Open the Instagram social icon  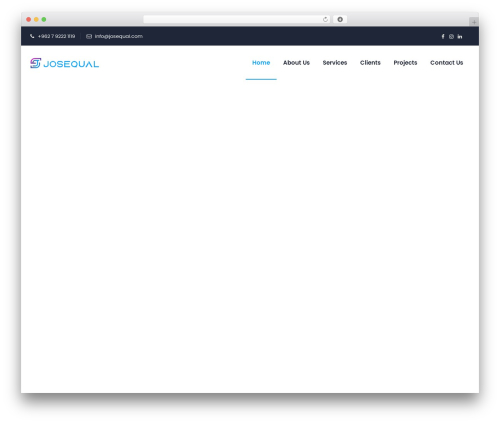coord(451,36)
